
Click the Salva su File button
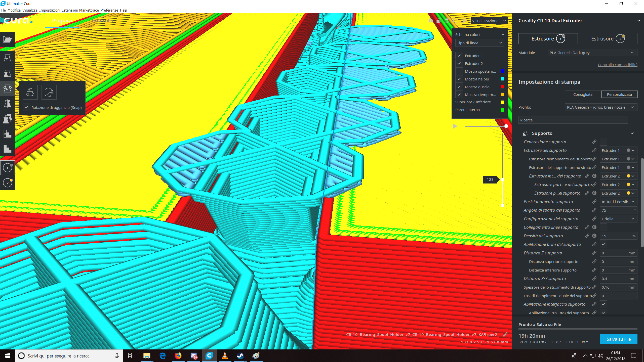point(619,339)
